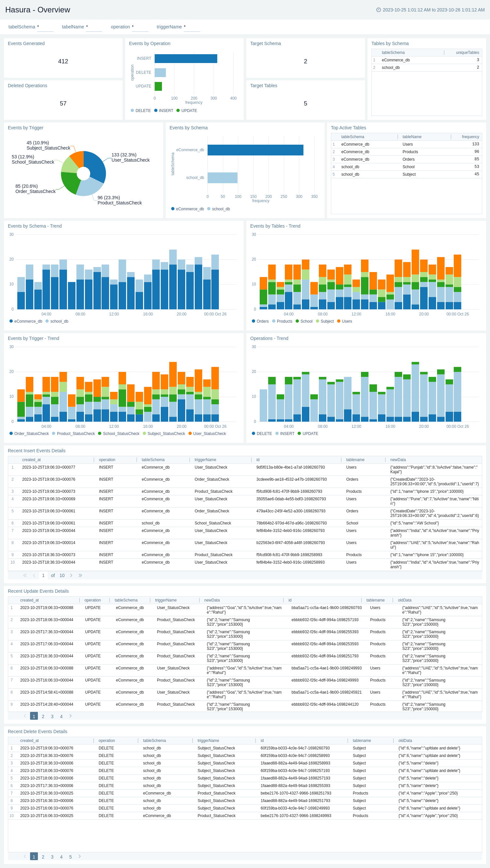Toggle DELETE series in Events by Operation legend

140,110
